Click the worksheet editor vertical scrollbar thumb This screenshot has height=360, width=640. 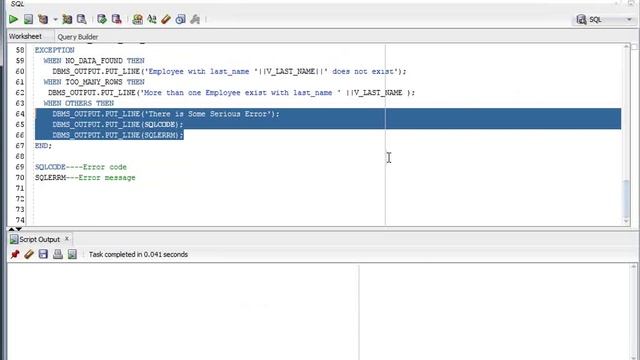click(x=627, y=200)
